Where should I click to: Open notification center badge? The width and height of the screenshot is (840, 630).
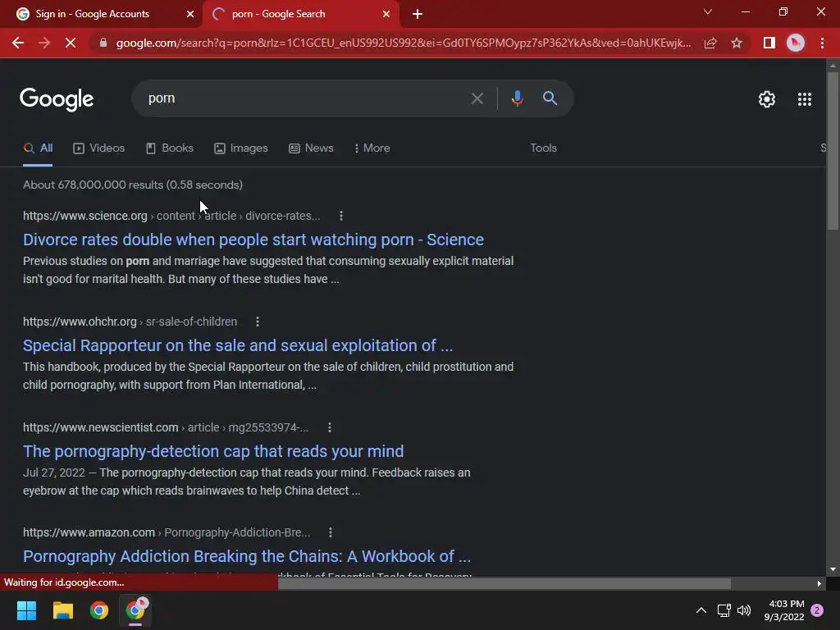click(x=817, y=610)
